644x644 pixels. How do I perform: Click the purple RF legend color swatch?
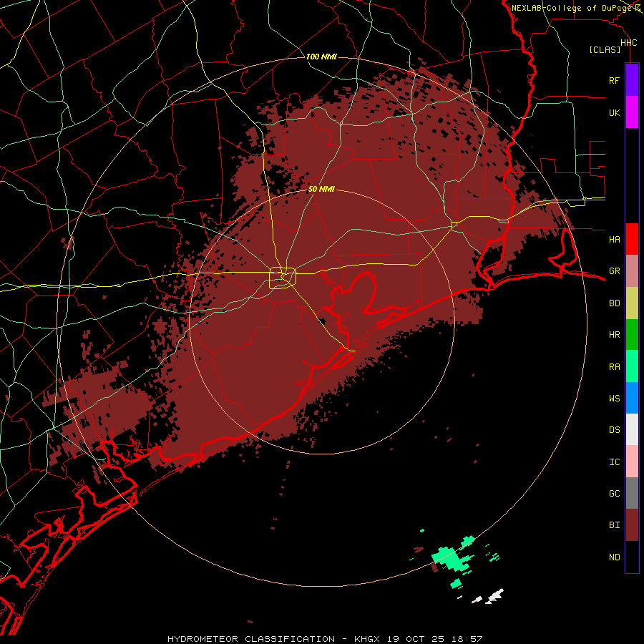(632, 80)
